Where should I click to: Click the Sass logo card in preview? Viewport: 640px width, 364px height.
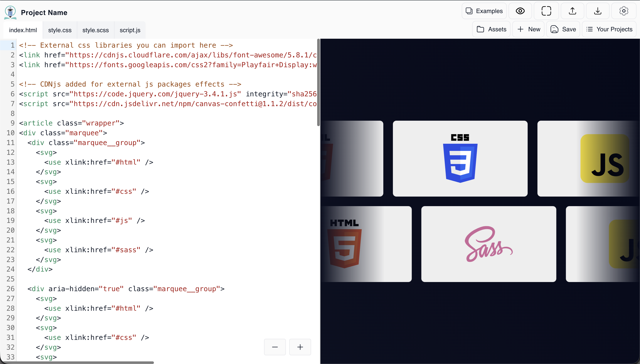[x=489, y=244]
